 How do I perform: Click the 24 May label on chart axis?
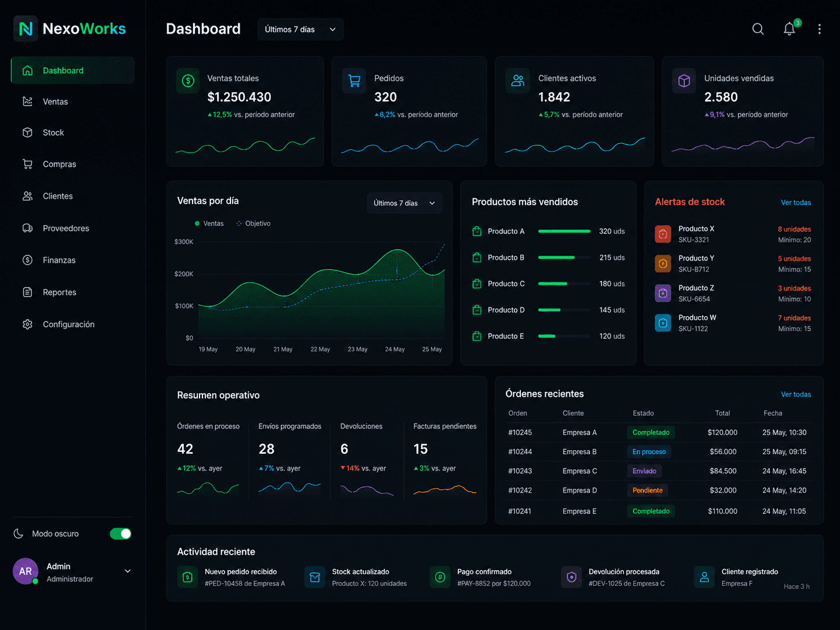coord(395,349)
